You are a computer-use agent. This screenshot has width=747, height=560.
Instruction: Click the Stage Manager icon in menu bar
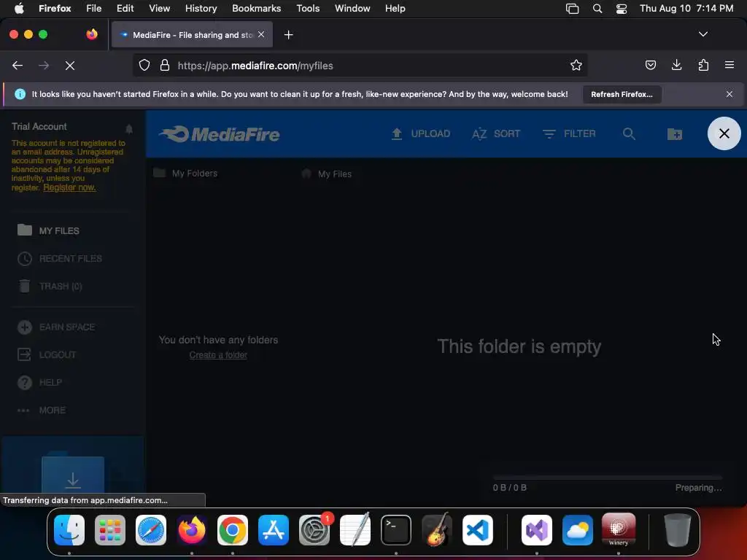[572, 9]
